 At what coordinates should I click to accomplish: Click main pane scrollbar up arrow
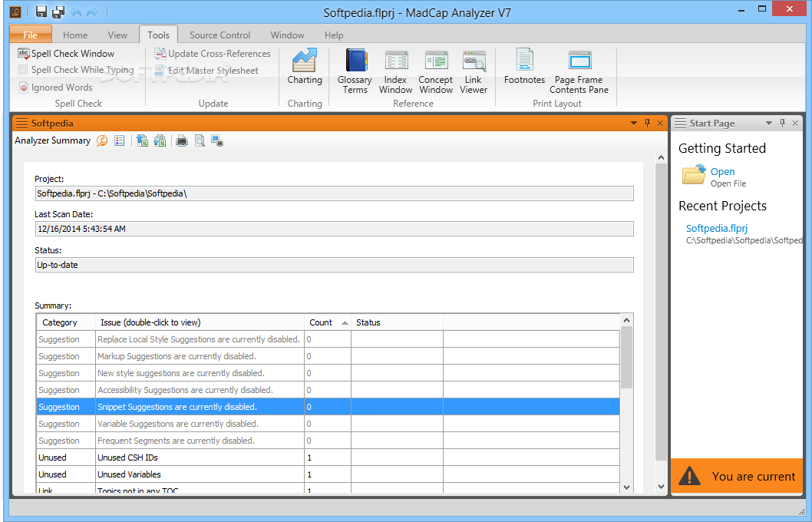(x=662, y=157)
